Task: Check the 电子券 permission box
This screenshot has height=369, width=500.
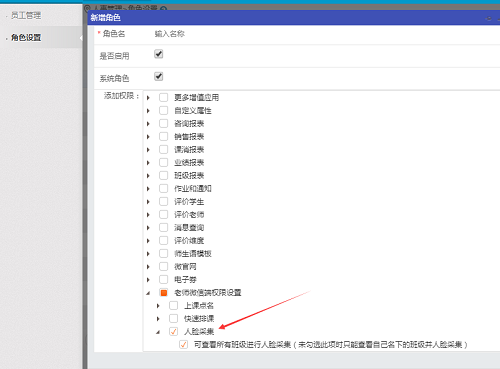Action: pyautogui.click(x=163, y=279)
